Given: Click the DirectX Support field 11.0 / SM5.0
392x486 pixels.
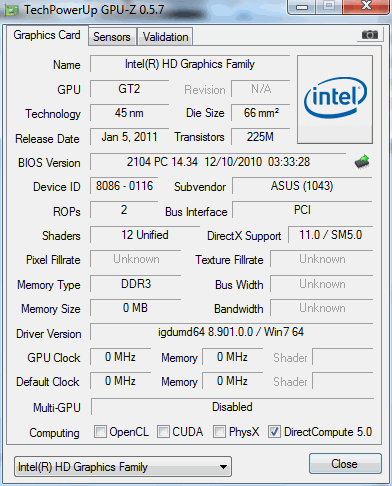Looking at the screenshot, I should pos(330,235).
